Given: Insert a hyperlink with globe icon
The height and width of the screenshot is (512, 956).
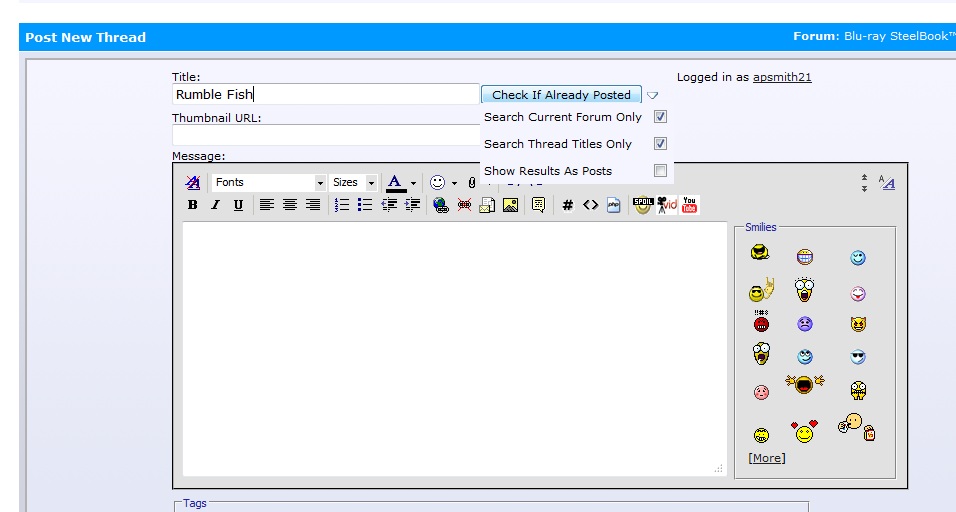Looking at the screenshot, I should point(440,205).
